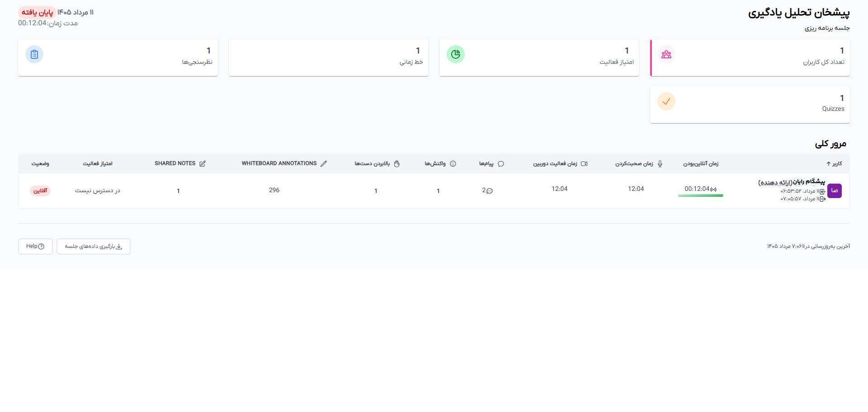Click the status column header
This screenshot has height=412, width=868.
pyautogui.click(x=40, y=164)
